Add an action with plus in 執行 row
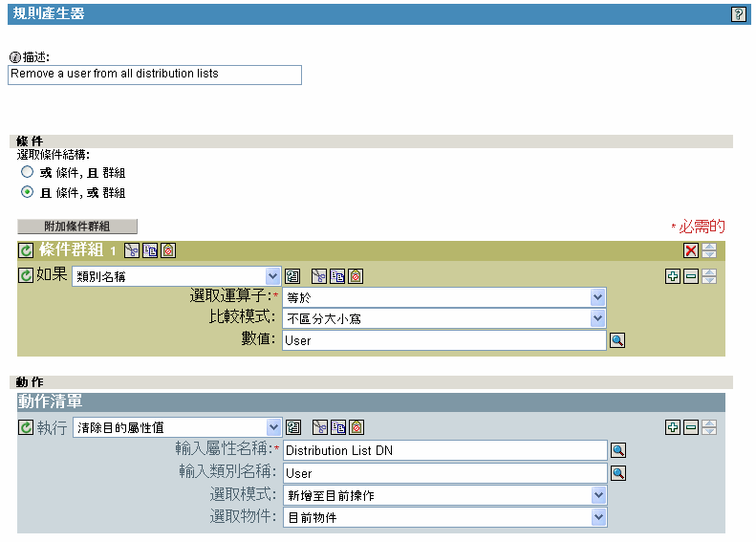This screenshot has width=756, height=542. click(673, 427)
